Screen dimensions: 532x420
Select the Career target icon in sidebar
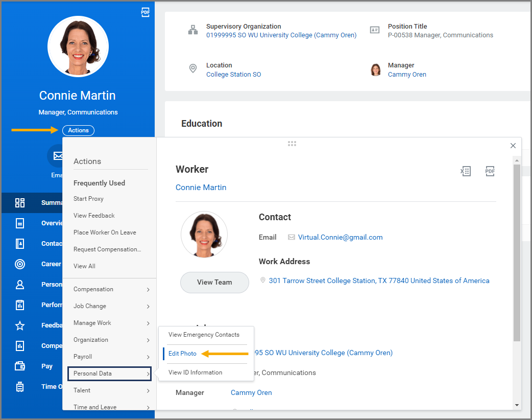pos(20,264)
